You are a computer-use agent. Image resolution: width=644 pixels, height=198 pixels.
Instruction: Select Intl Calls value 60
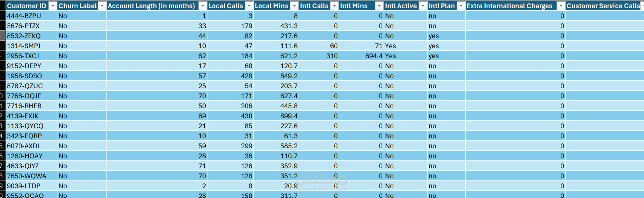pos(319,46)
